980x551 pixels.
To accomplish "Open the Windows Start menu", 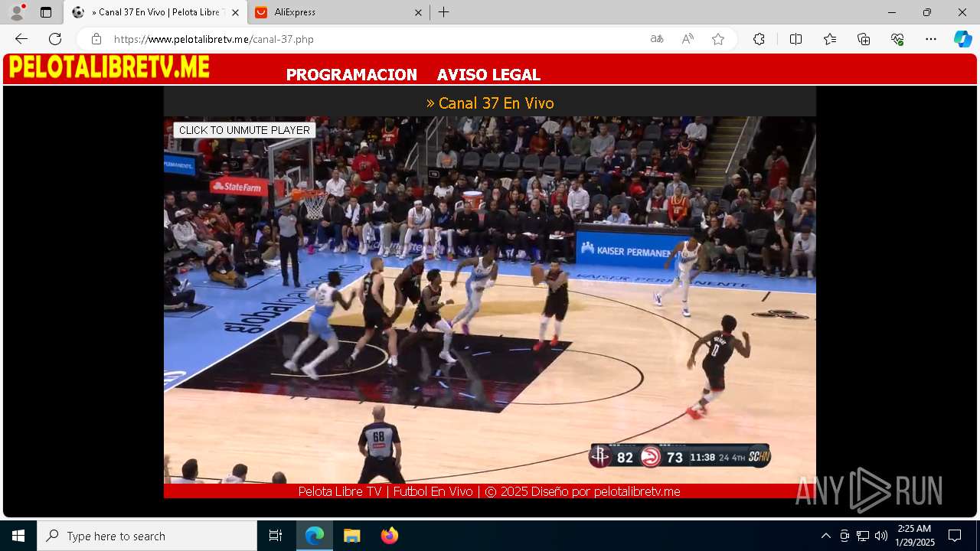I will [18, 536].
